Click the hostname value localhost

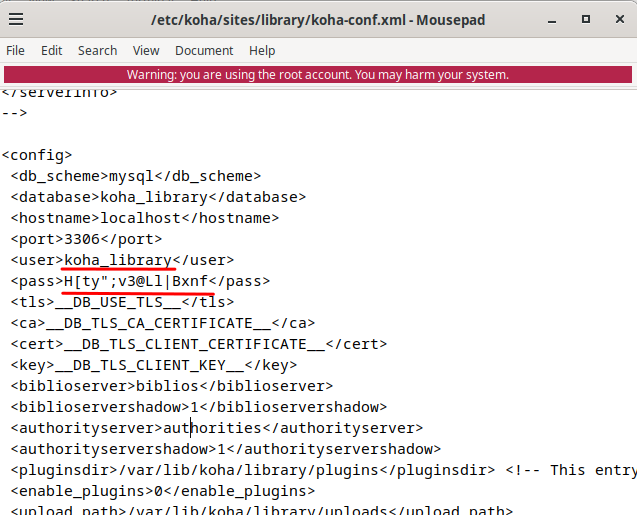coord(140,219)
